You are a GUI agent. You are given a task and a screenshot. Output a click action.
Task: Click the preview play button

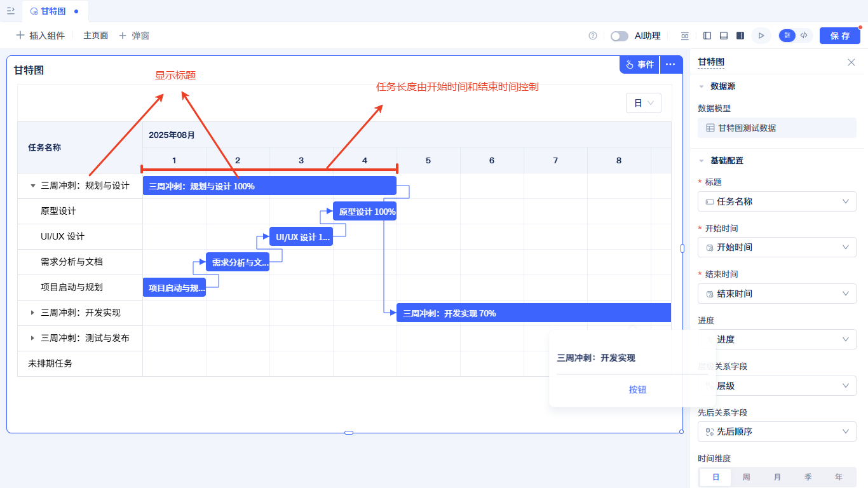coord(761,36)
